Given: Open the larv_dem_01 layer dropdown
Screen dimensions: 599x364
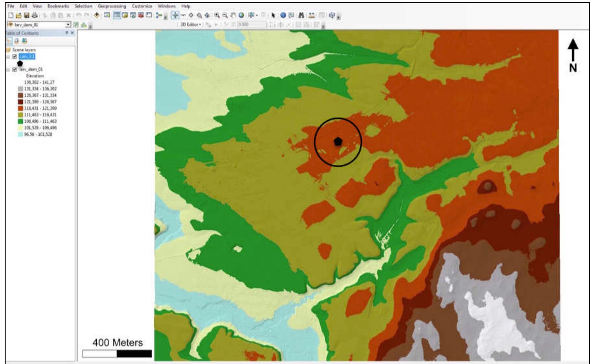Looking at the screenshot, I should 68,24.
